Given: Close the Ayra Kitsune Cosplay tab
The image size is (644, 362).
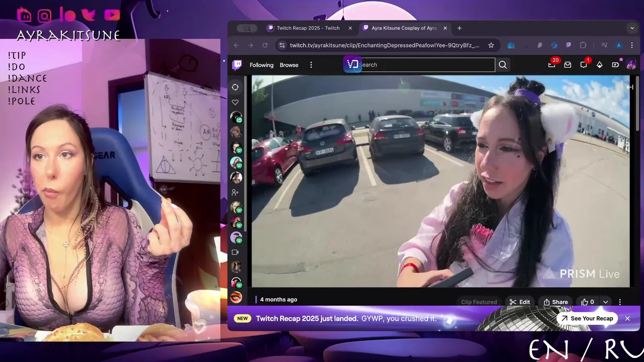Looking at the screenshot, I should pyautogui.click(x=445, y=28).
